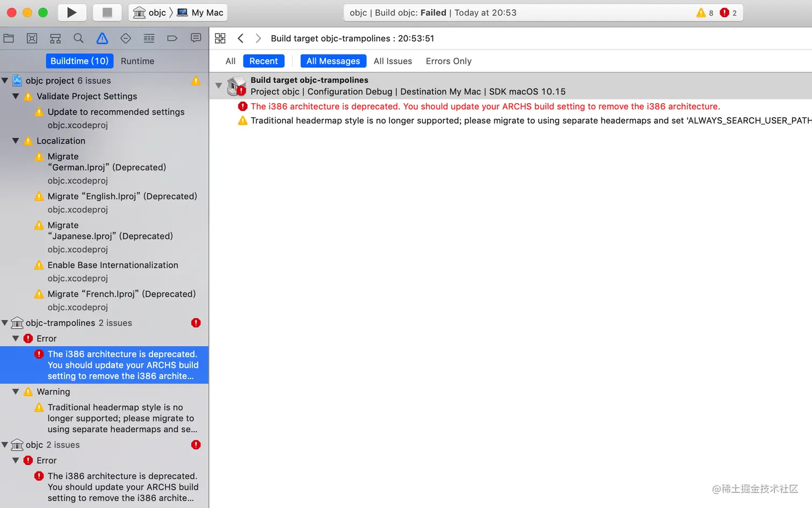
Task: Go back with the left chevron
Action: pos(241,38)
